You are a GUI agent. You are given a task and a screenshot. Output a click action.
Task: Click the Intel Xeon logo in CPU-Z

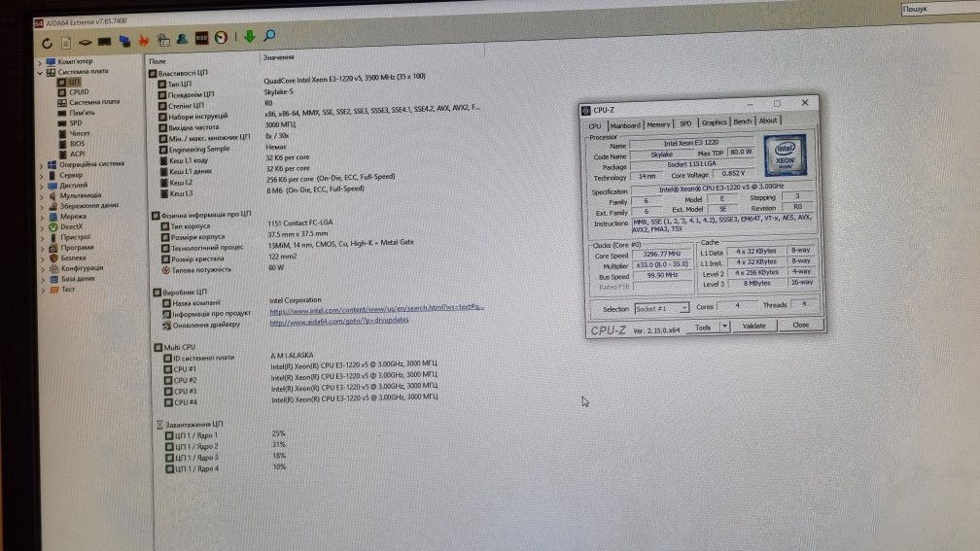click(785, 155)
